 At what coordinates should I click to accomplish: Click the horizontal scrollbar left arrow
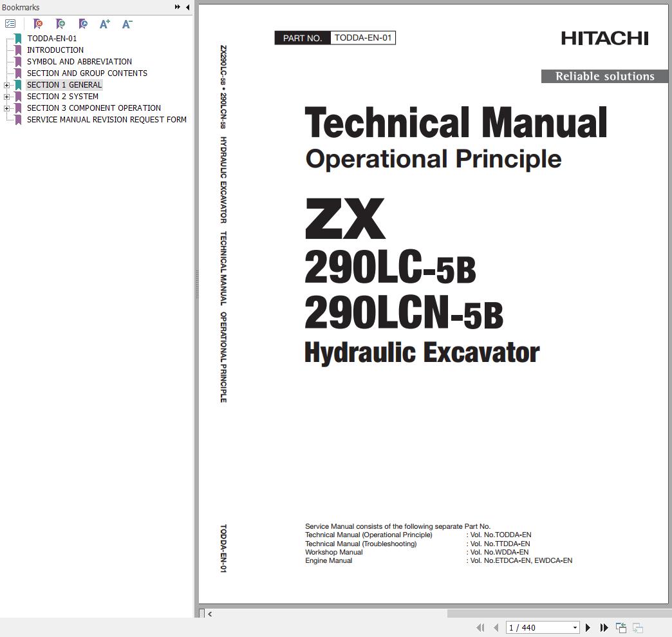click(210, 614)
